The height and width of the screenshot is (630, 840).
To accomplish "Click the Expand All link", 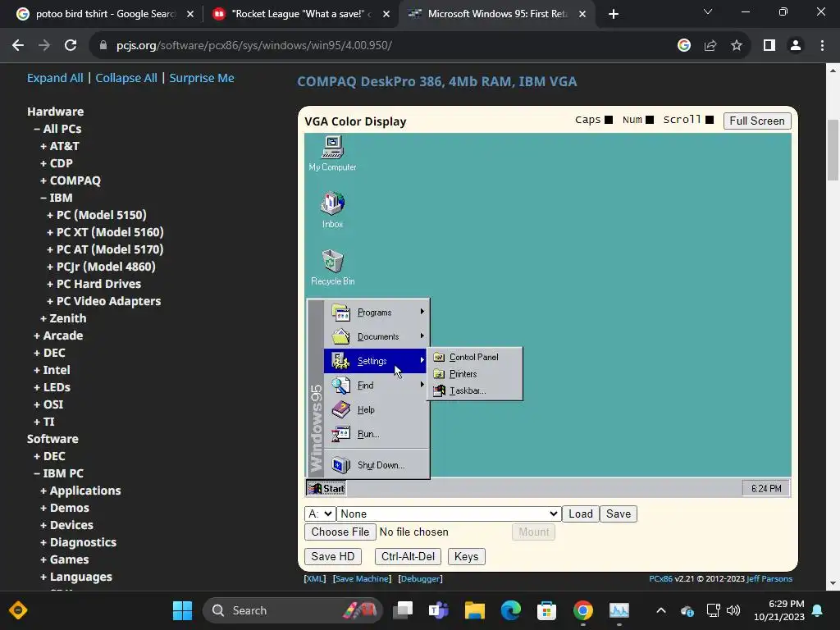I will click(x=55, y=78).
